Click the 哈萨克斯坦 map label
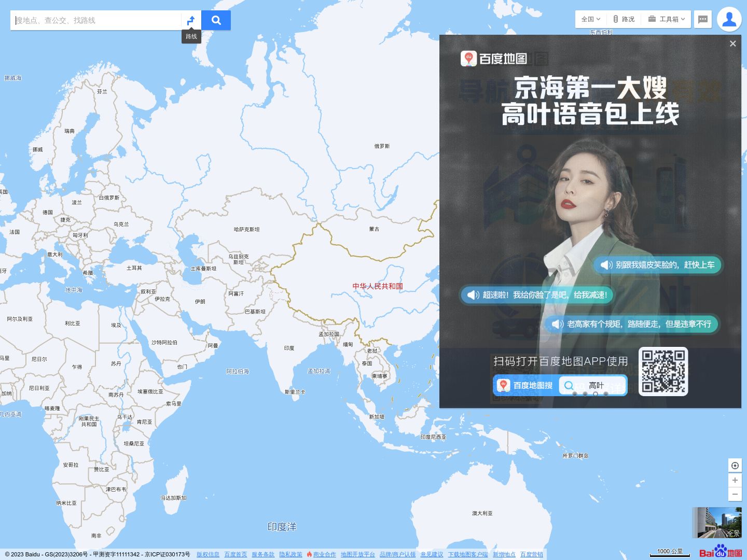 click(x=247, y=229)
